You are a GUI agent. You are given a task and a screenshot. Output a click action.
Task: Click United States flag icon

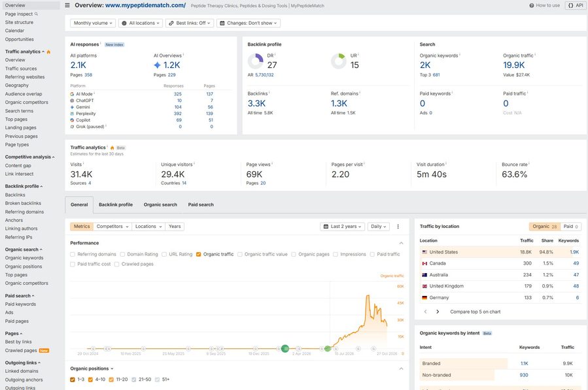pos(424,252)
